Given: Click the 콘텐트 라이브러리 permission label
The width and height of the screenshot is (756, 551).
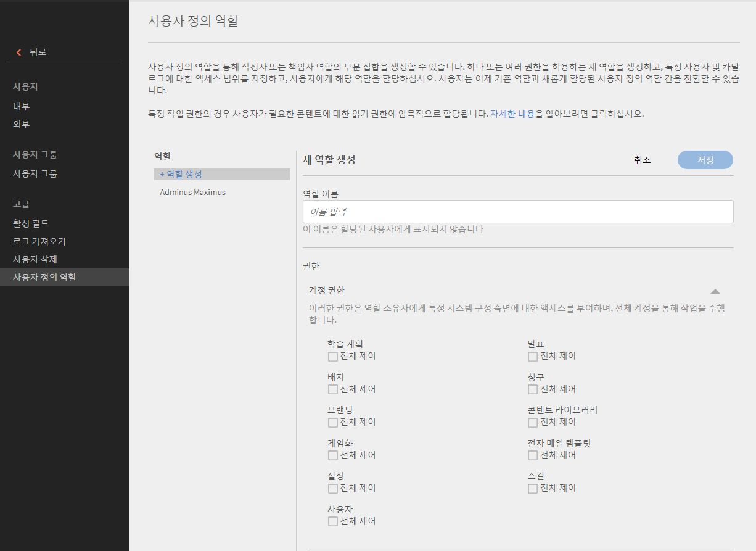Looking at the screenshot, I should (x=563, y=410).
